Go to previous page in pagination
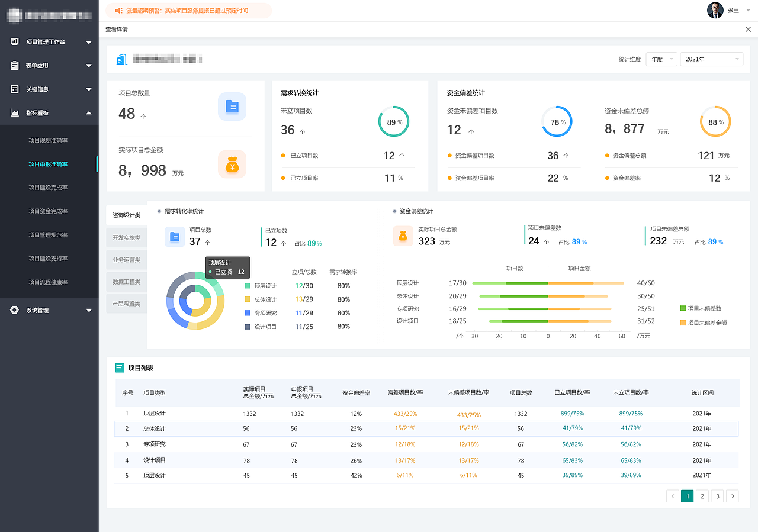 coord(673,496)
